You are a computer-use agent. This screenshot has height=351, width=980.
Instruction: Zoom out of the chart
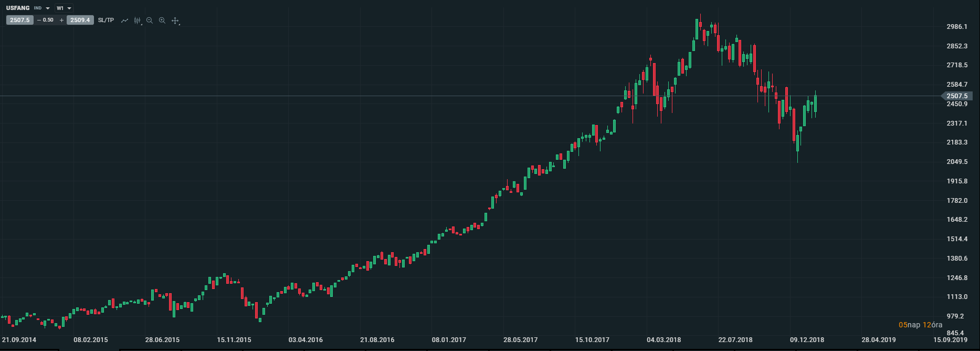coord(150,20)
